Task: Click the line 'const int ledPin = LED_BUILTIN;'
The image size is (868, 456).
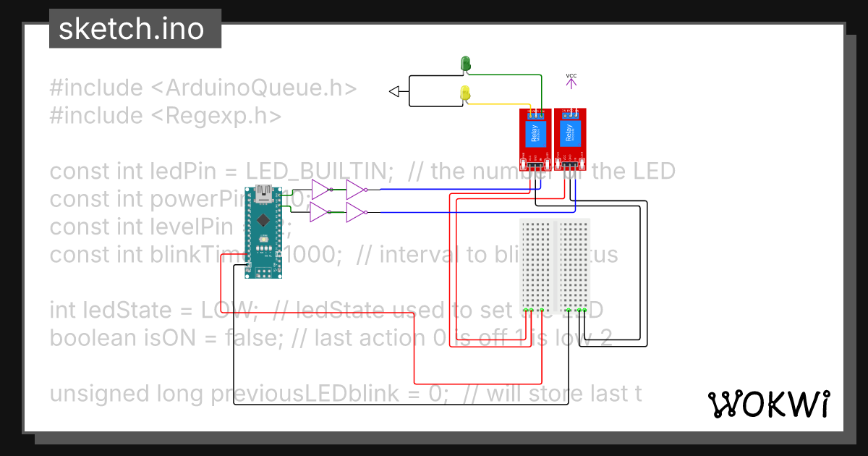Action: 221,172
